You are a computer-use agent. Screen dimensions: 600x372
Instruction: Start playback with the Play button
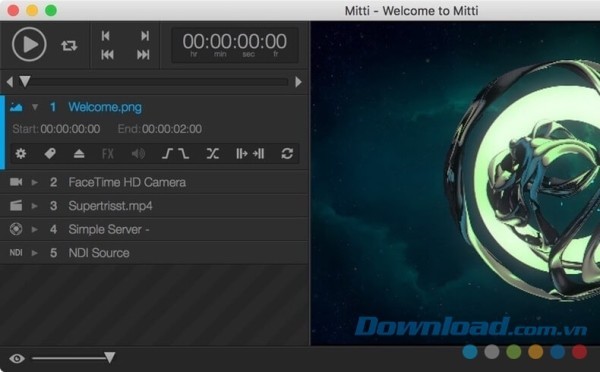point(29,44)
